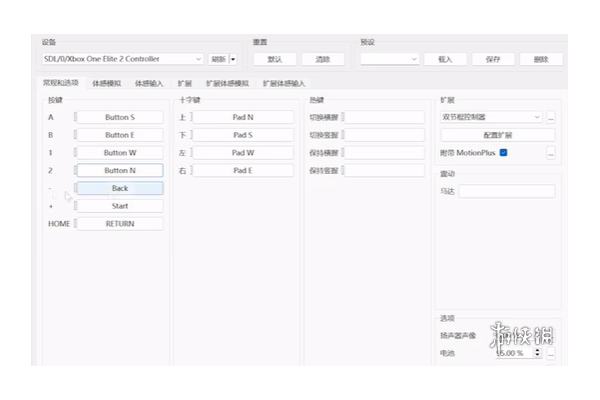Click the empty 切换横握 hotkey field
Screen dimensions: 600x400
pyautogui.click(x=384, y=117)
